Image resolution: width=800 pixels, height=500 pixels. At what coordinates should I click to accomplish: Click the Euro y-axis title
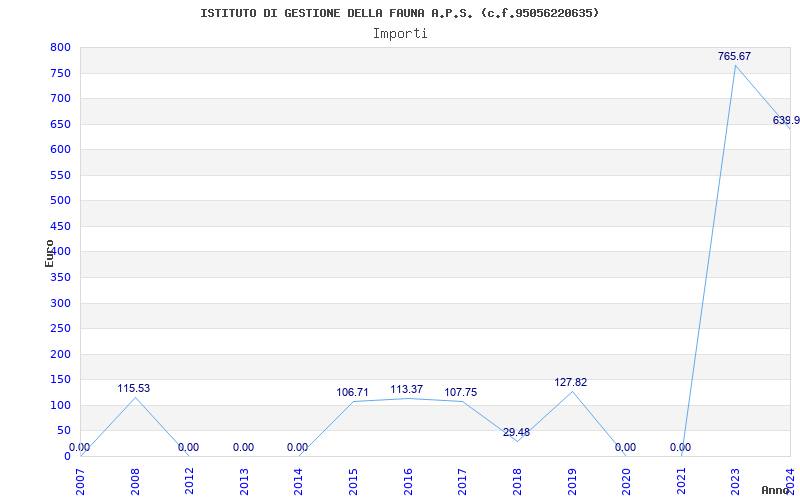[x=49, y=253]
